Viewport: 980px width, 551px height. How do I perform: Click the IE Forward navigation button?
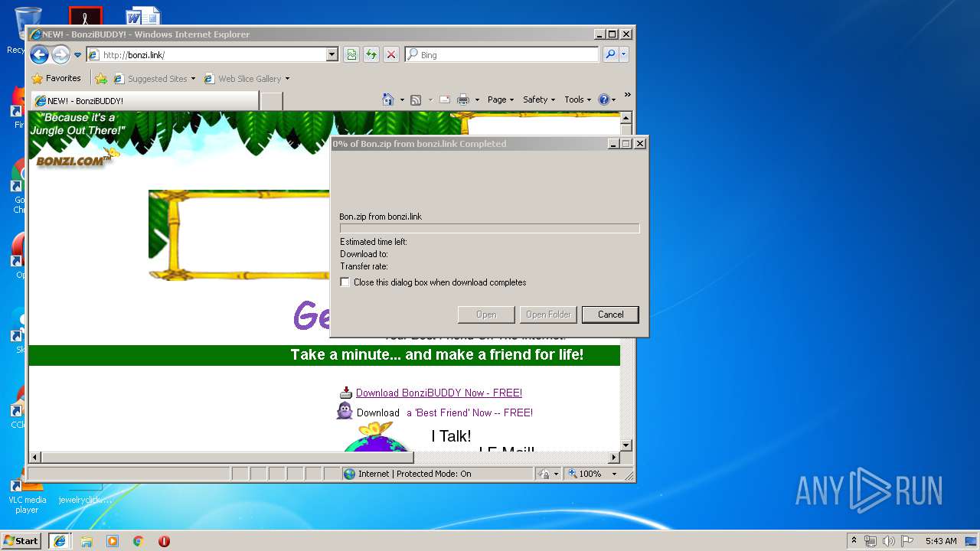60,54
